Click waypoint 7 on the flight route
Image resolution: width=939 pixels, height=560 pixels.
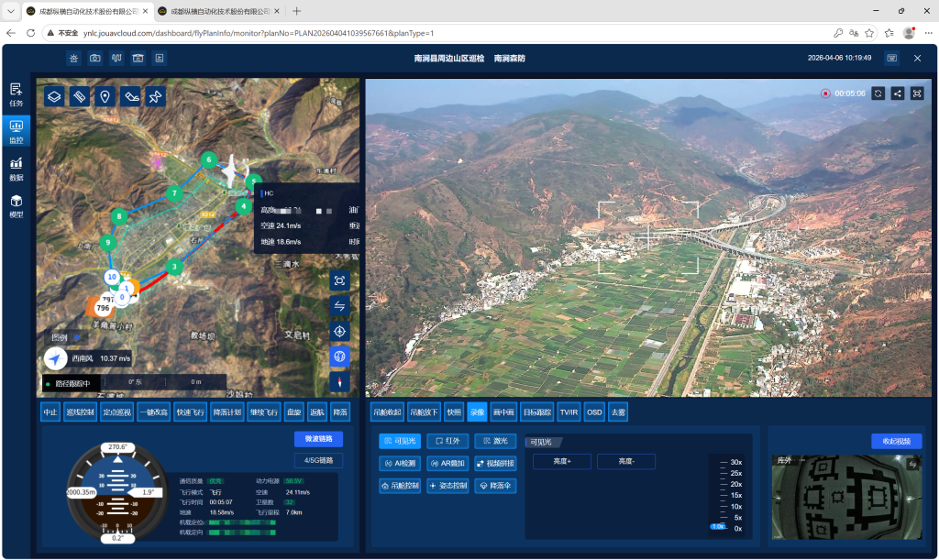coord(173,193)
